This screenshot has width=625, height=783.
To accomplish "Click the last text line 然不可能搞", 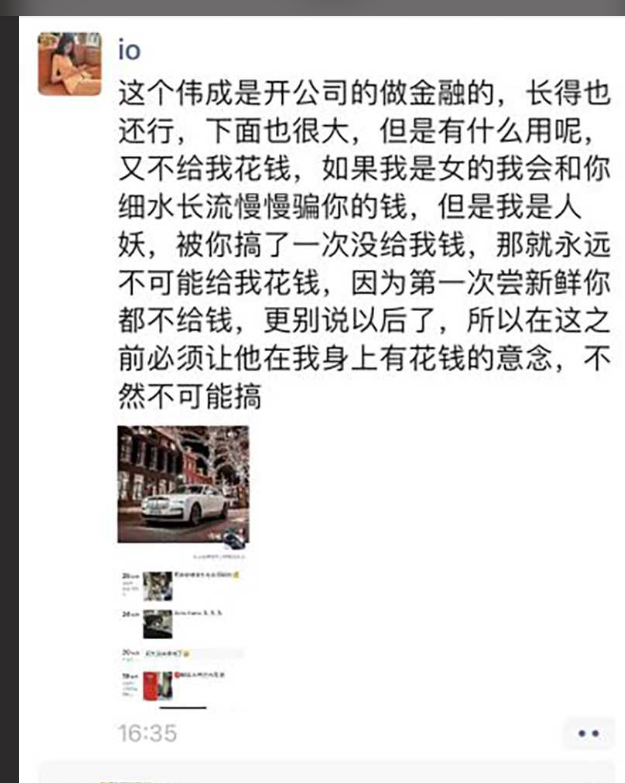I will 190,396.
